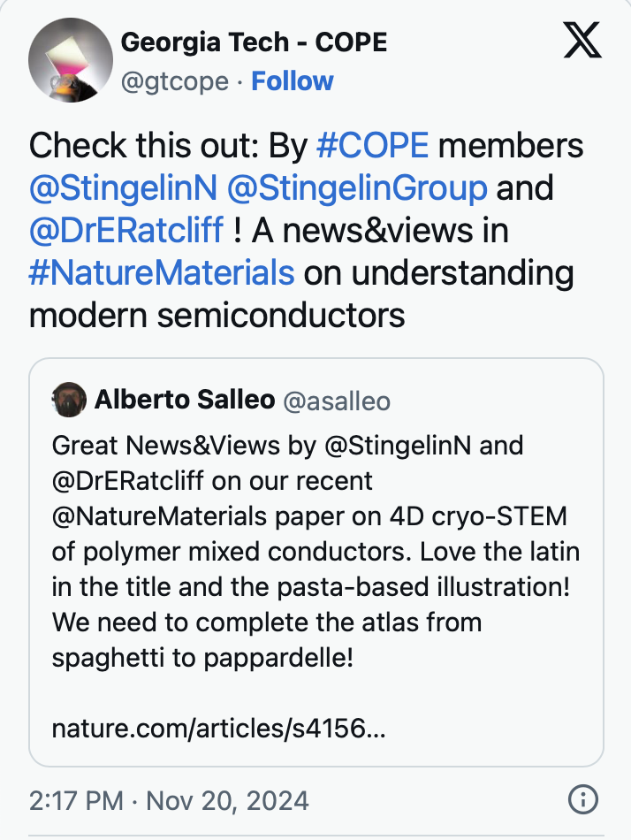Open the #COPE hashtag link
631x840 pixels.
[372, 146]
